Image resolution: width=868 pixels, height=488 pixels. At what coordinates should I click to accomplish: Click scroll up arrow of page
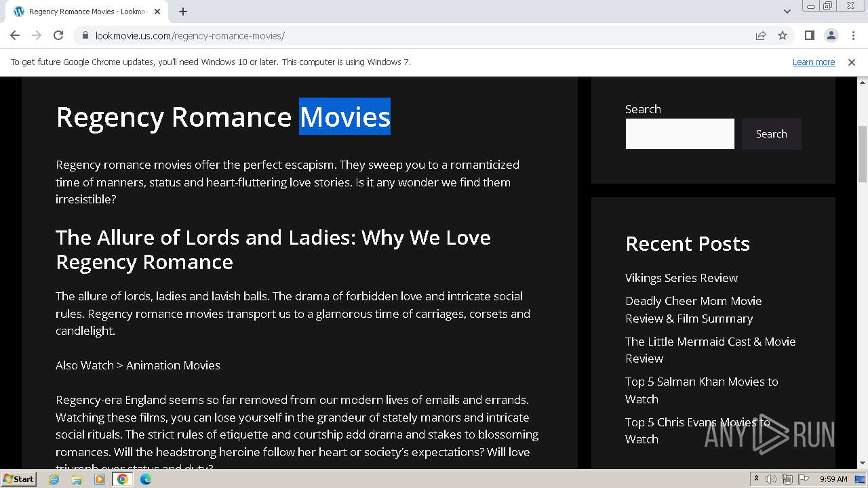coord(863,82)
